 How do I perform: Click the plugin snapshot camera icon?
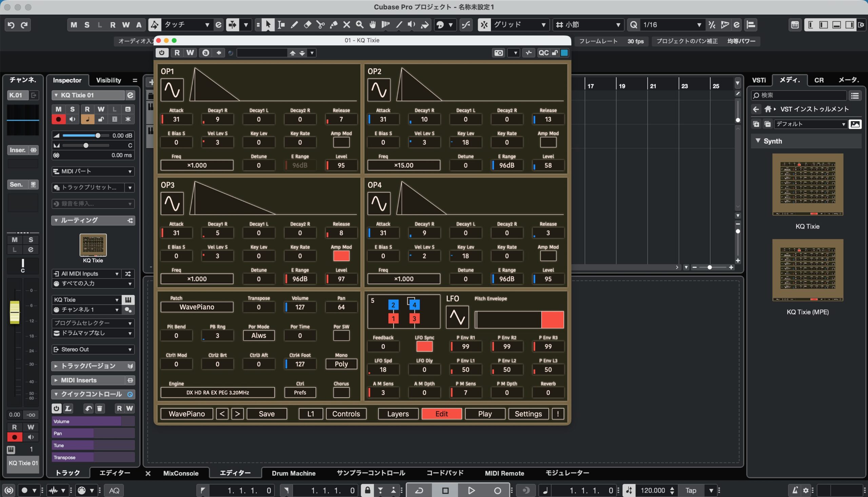point(499,53)
